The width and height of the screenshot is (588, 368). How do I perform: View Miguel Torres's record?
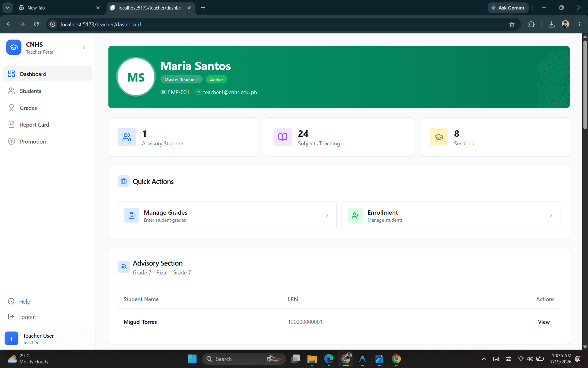(544, 322)
